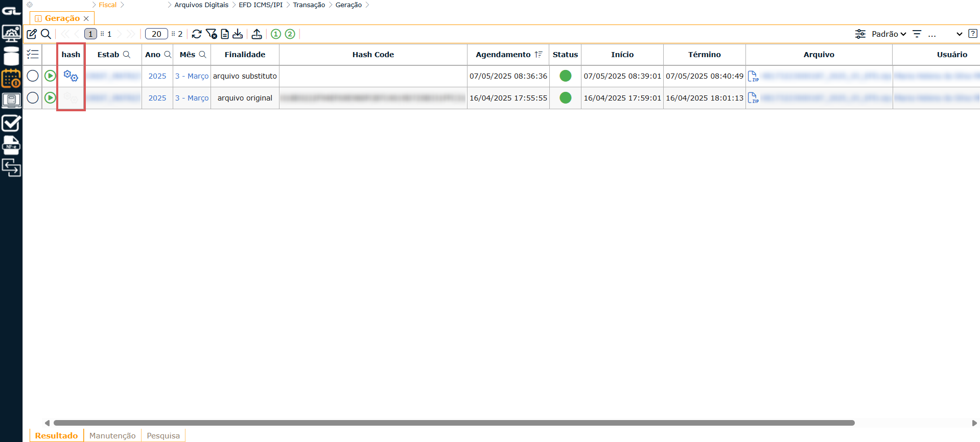Viewport: 980px width, 442px height.
Task: Click the filter lines icon near Padrão
Action: click(x=917, y=34)
